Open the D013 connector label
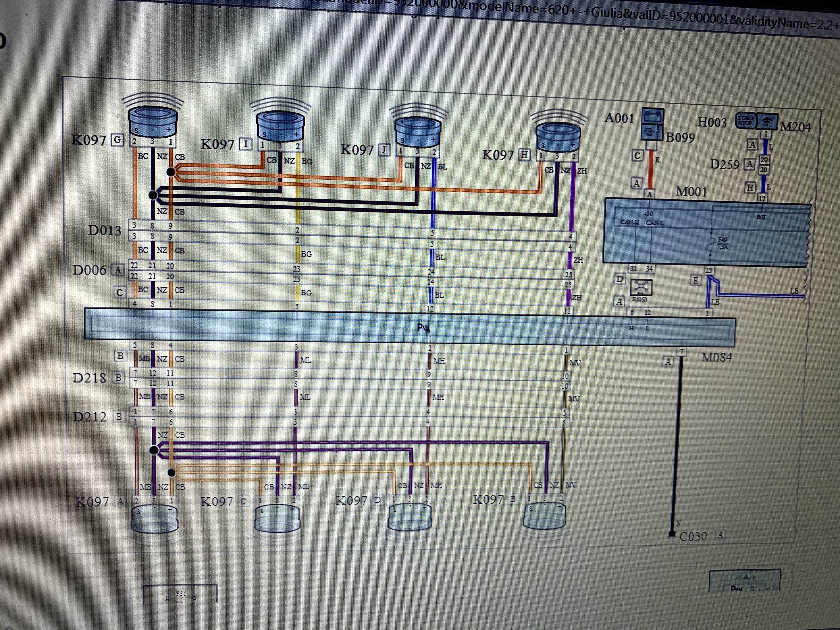Viewport: 840px width, 630px height. (105, 230)
